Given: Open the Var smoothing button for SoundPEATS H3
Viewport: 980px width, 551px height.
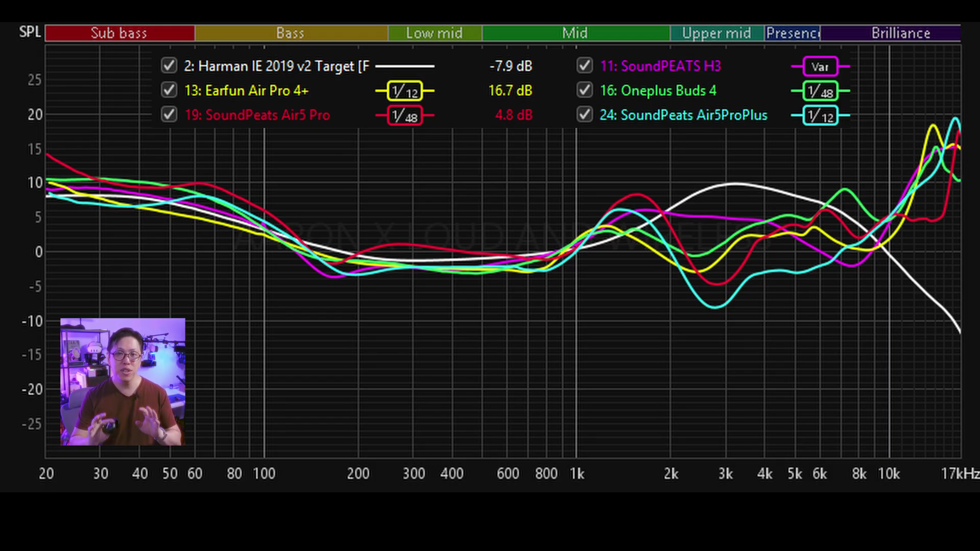Looking at the screenshot, I should point(820,66).
